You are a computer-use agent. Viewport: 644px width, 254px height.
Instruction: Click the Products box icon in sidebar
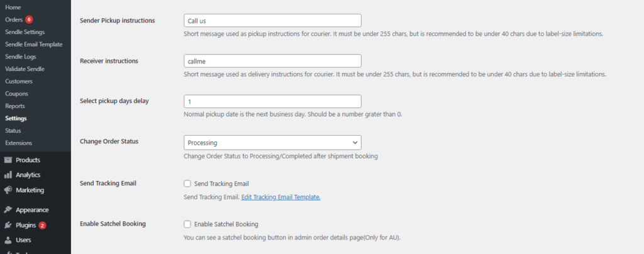[8, 160]
